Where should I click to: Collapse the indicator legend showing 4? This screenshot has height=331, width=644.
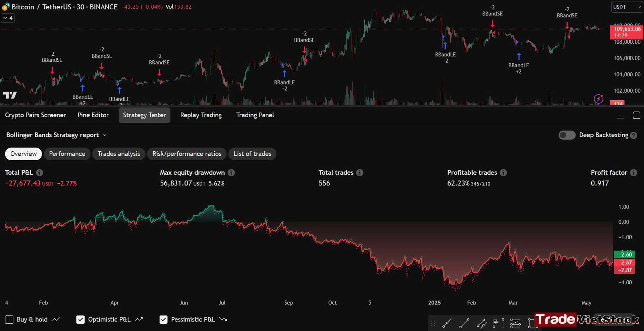coord(8,18)
